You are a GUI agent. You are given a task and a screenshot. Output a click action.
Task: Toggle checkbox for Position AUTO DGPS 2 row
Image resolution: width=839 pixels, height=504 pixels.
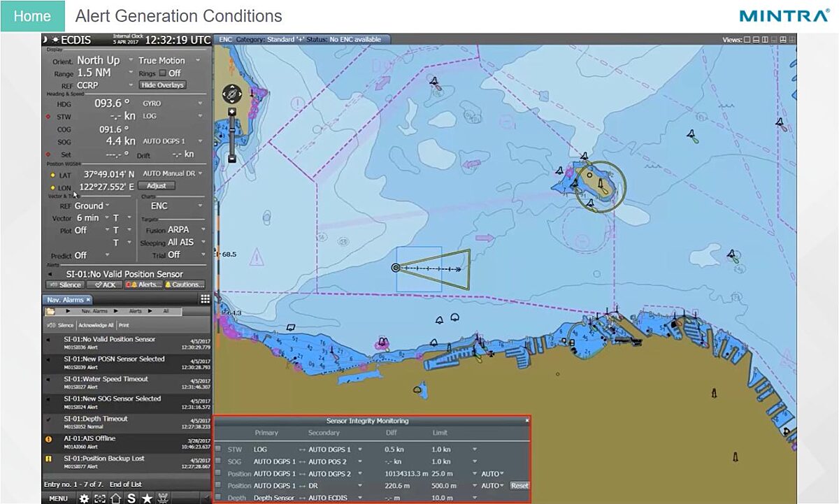click(x=218, y=473)
